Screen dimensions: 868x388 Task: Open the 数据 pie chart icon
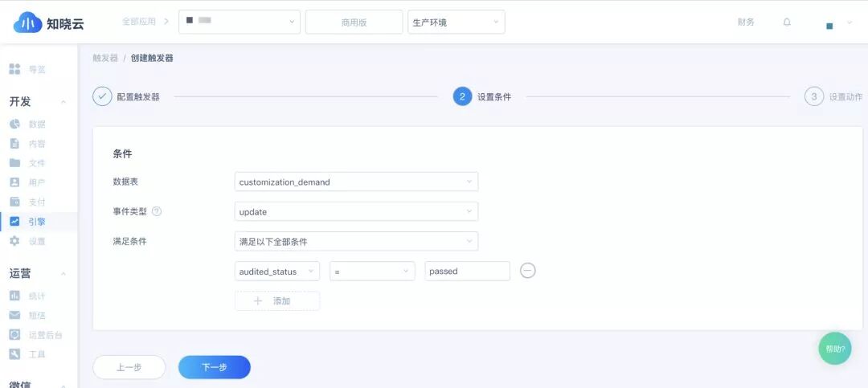pos(15,124)
